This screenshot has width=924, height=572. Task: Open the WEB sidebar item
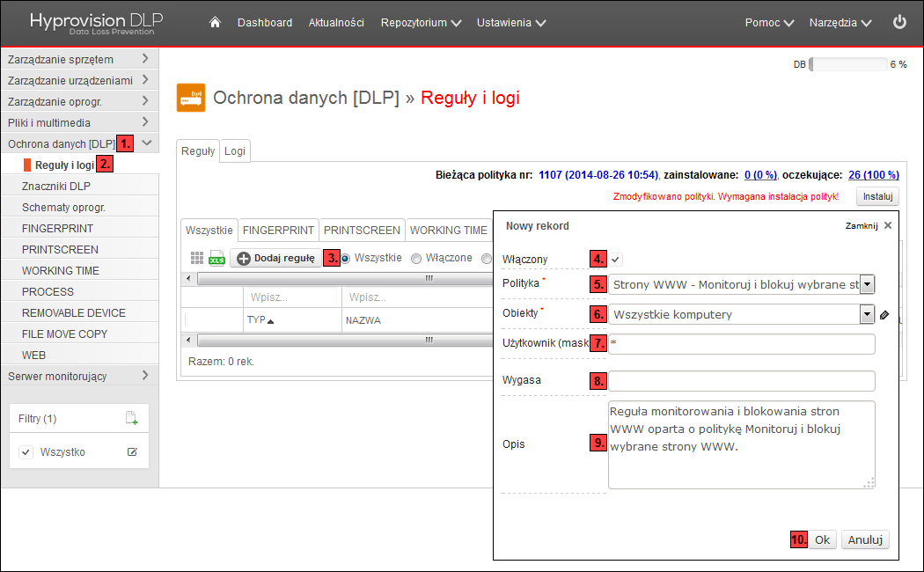point(79,356)
